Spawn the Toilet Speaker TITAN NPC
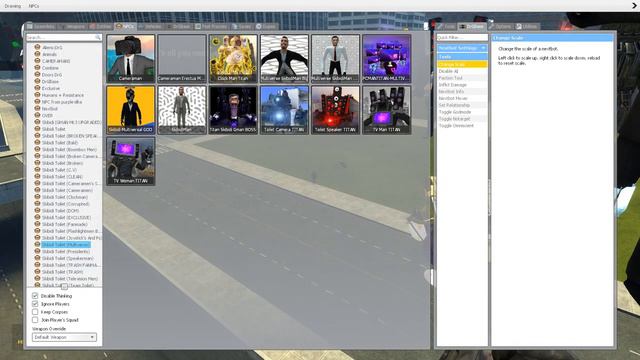This screenshot has width=640, height=360. point(336,110)
